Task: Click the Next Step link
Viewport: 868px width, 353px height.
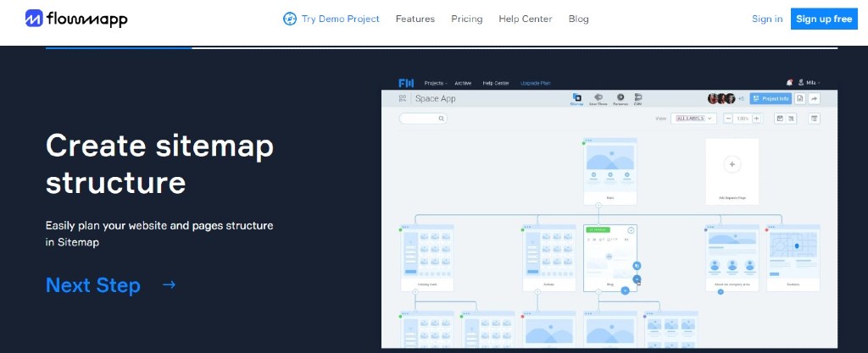Action: pyautogui.click(x=93, y=285)
